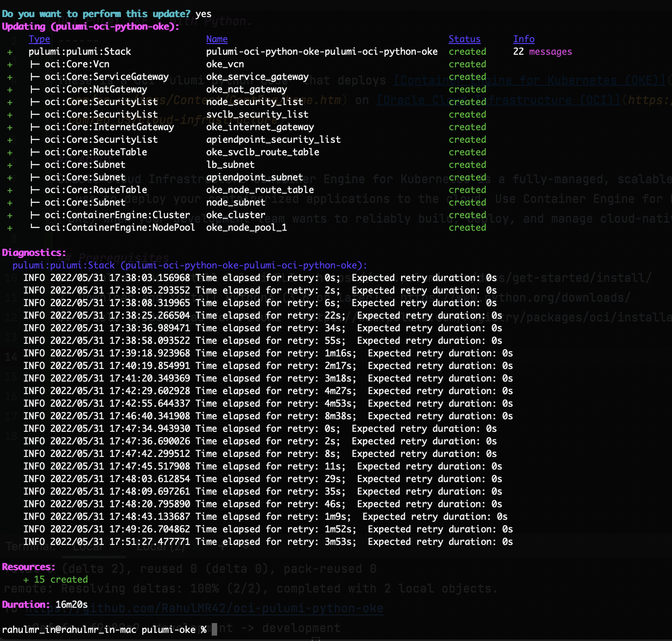Select the oci:ContainerEngine:Cluster tree row

[x=110, y=215]
